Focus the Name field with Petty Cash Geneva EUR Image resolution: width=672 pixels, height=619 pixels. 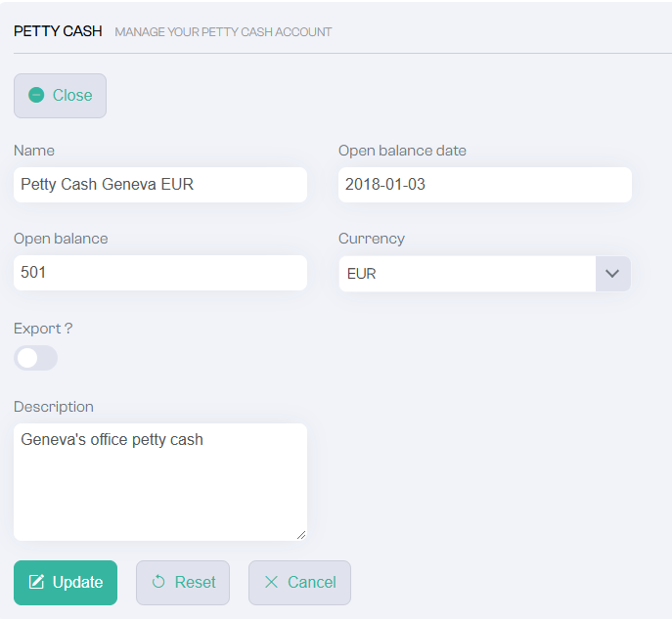(160, 185)
